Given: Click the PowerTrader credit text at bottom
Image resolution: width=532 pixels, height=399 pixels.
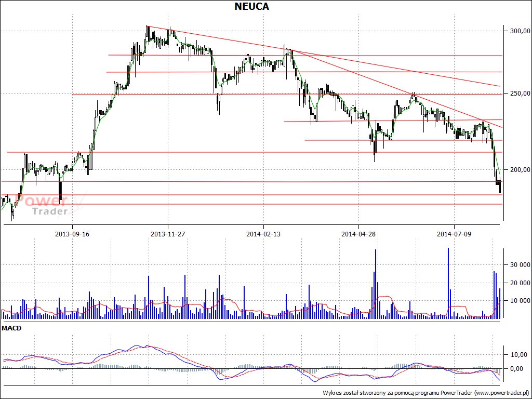Looking at the screenshot, I should [x=426, y=393].
